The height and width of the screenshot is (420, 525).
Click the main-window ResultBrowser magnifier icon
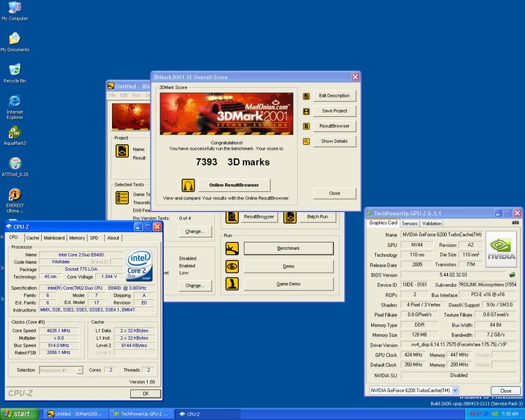[232, 217]
